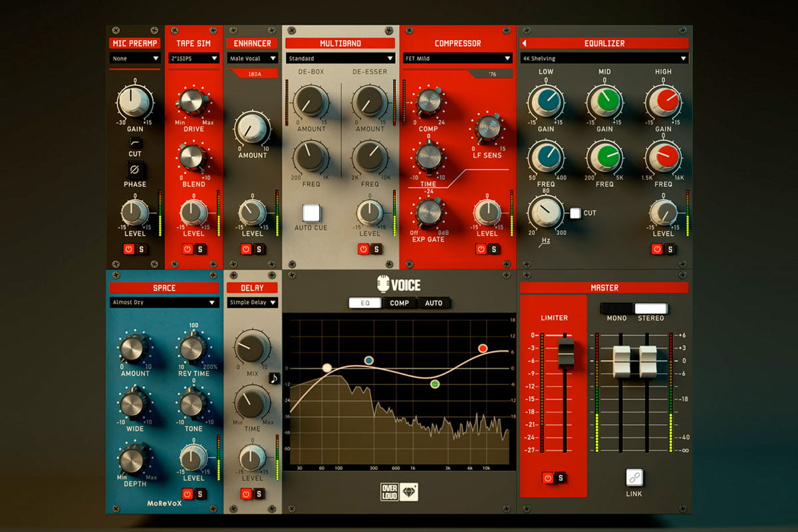Solo the Equalizer module

[670, 249]
